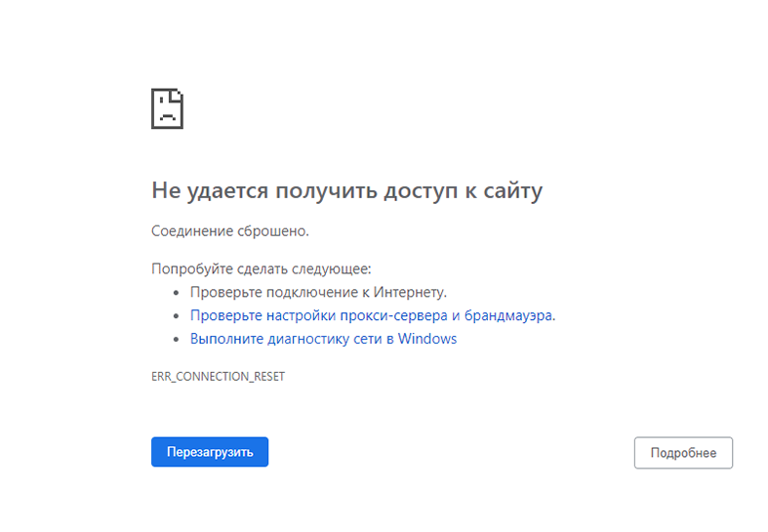Click the error code ERR_CONNECTION_RESET

pos(218,376)
